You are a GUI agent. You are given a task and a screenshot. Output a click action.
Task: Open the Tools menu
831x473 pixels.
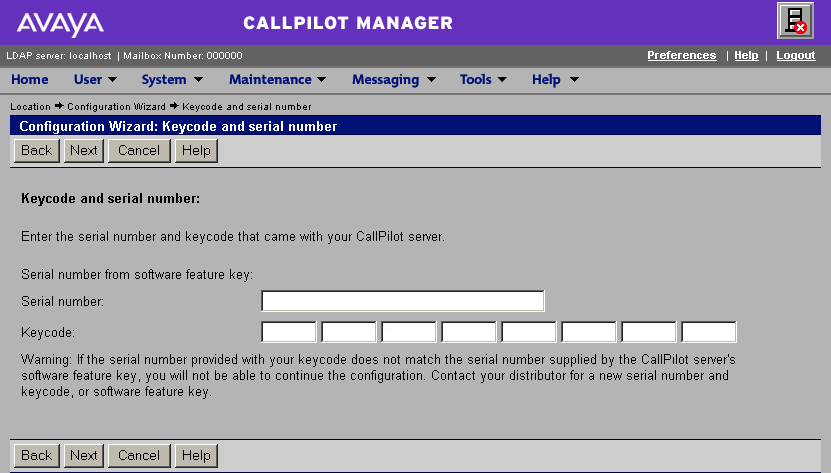tap(483, 80)
